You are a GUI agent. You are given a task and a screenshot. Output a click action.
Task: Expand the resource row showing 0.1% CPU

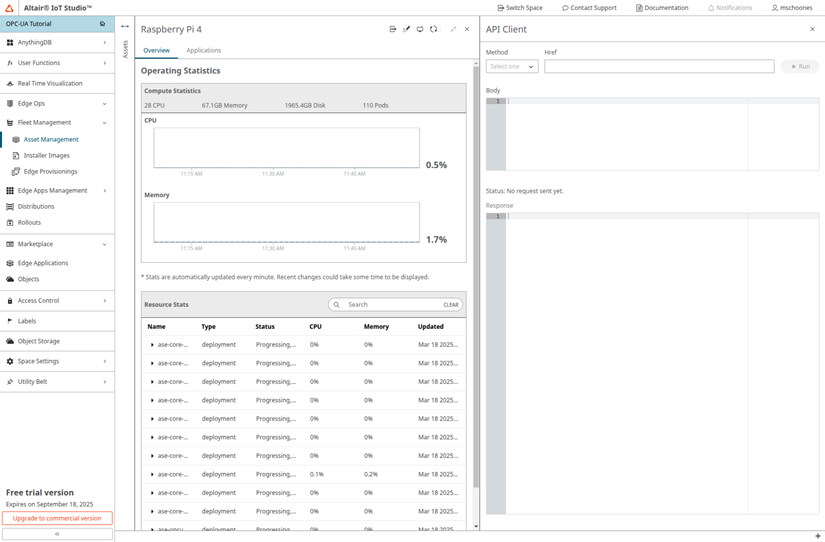coord(152,475)
